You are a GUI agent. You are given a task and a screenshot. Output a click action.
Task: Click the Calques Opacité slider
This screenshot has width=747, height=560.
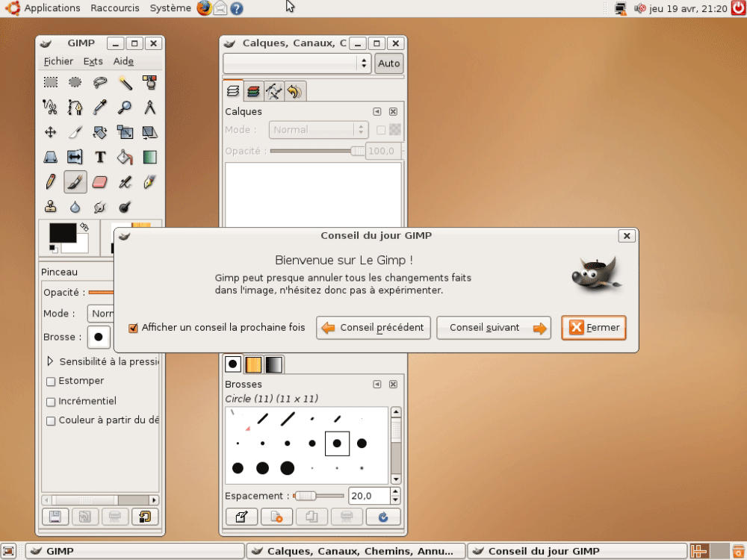coord(317,151)
